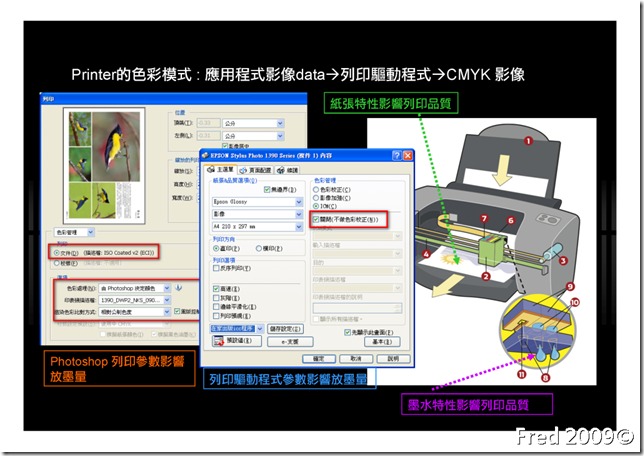
Task: Open the 維護 tab
Action: point(287,170)
